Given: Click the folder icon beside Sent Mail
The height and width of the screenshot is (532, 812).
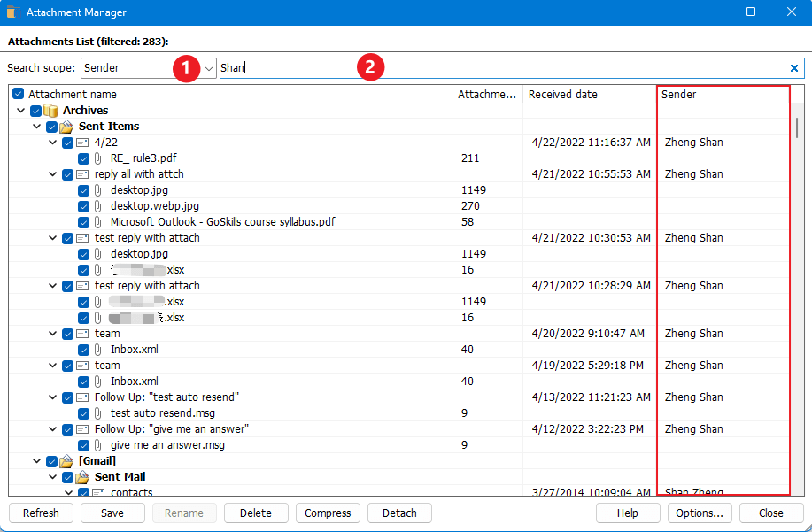Looking at the screenshot, I should pyautogui.click(x=81, y=476).
